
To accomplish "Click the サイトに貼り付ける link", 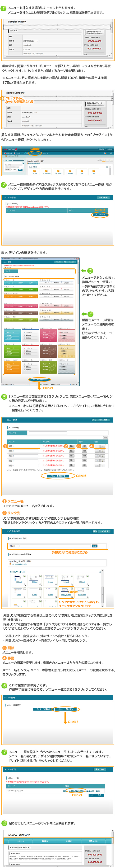I will pyautogui.click(x=76, y=790).
